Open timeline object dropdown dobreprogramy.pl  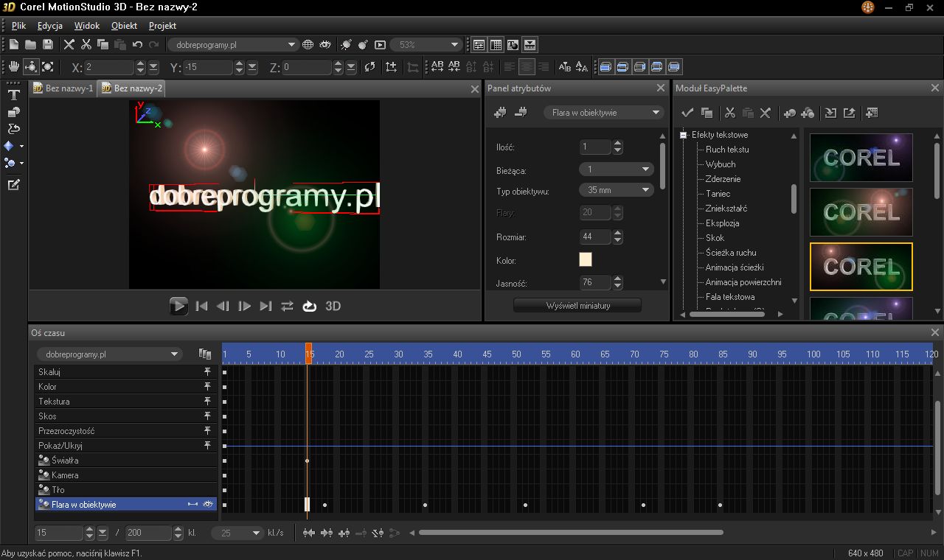[x=108, y=354]
